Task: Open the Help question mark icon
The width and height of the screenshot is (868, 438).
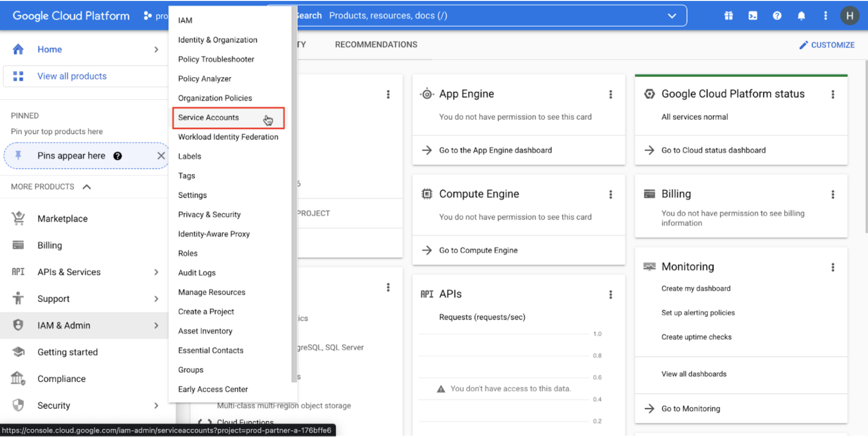Action: 777,16
